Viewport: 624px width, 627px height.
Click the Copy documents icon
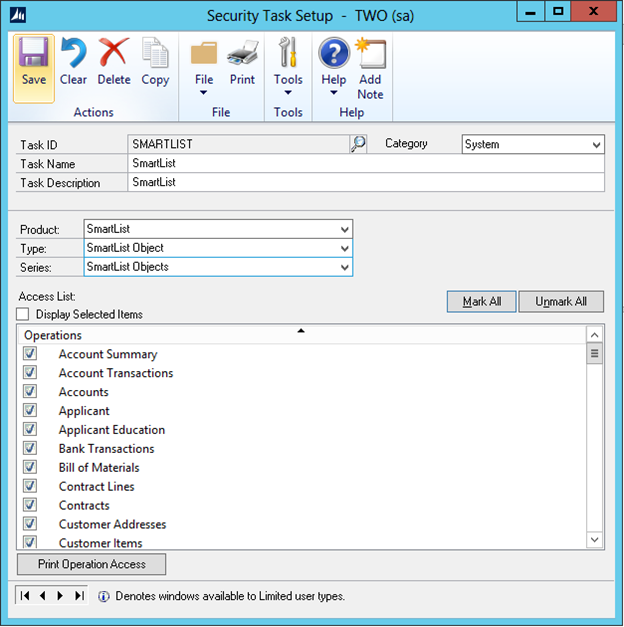(x=155, y=52)
